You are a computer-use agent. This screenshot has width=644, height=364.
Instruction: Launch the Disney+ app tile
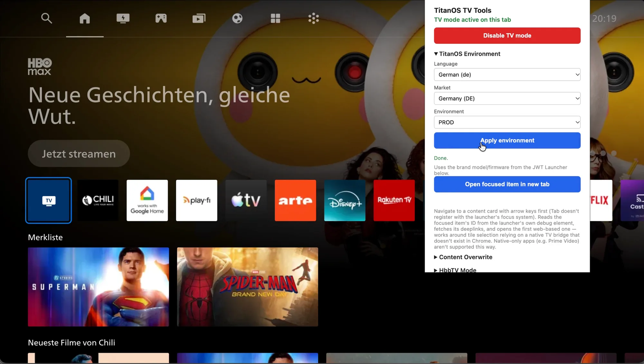[345, 200]
